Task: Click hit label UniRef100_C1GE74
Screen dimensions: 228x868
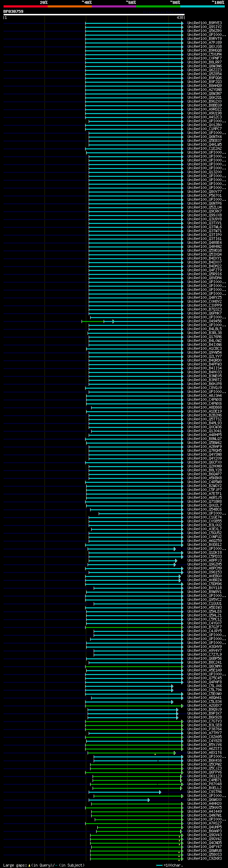Action: pos(204,517)
